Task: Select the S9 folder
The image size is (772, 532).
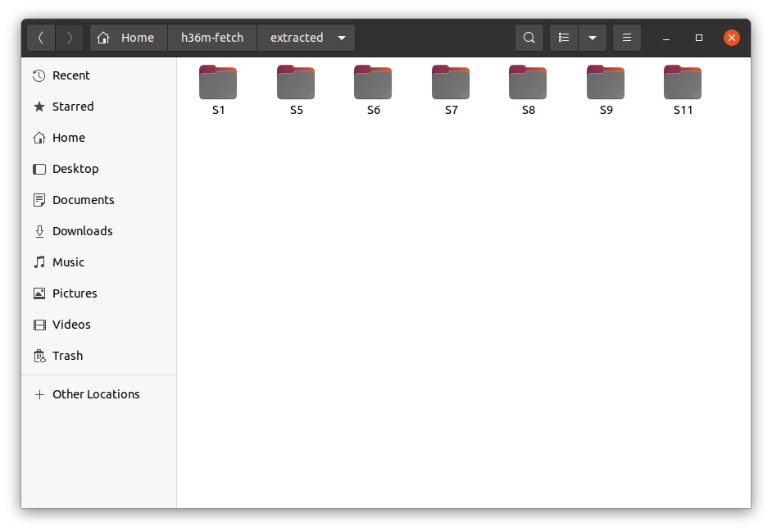Action: click(606, 91)
